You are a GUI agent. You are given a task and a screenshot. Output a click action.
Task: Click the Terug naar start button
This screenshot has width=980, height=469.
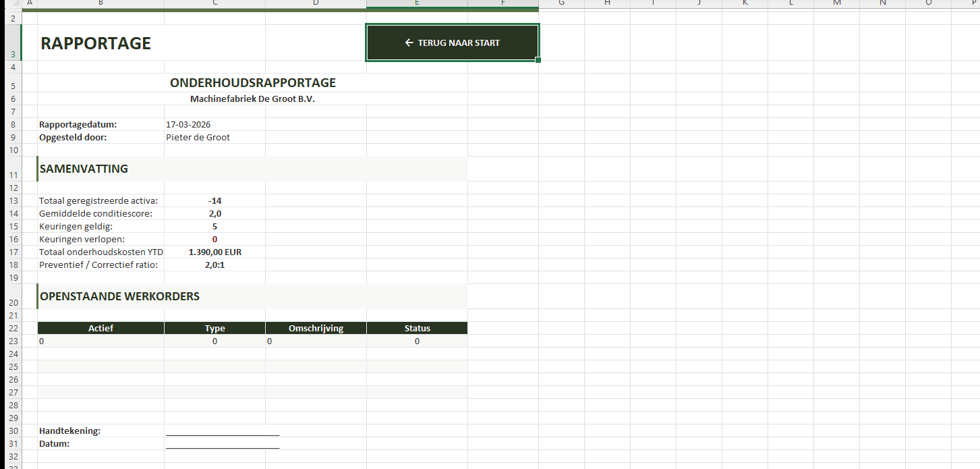pos(452,43)
